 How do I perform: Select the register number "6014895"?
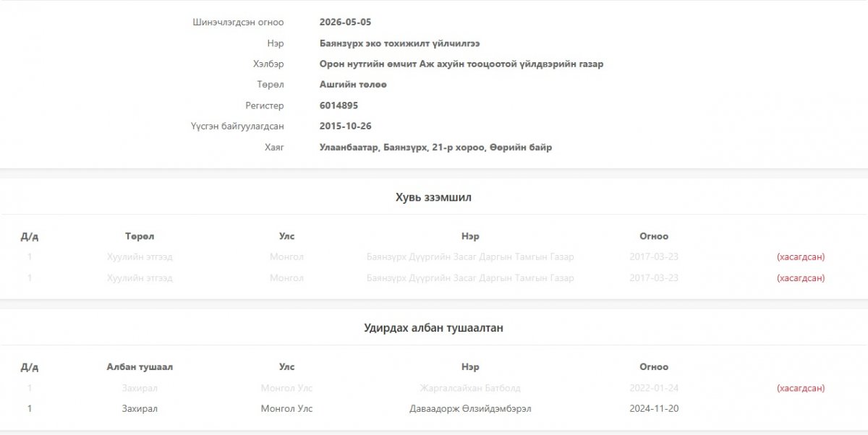tap(339, 106)
